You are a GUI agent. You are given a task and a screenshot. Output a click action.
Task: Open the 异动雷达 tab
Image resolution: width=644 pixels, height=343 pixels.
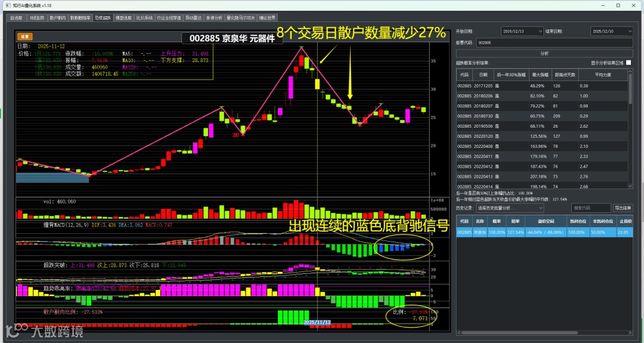coord(193,18)
